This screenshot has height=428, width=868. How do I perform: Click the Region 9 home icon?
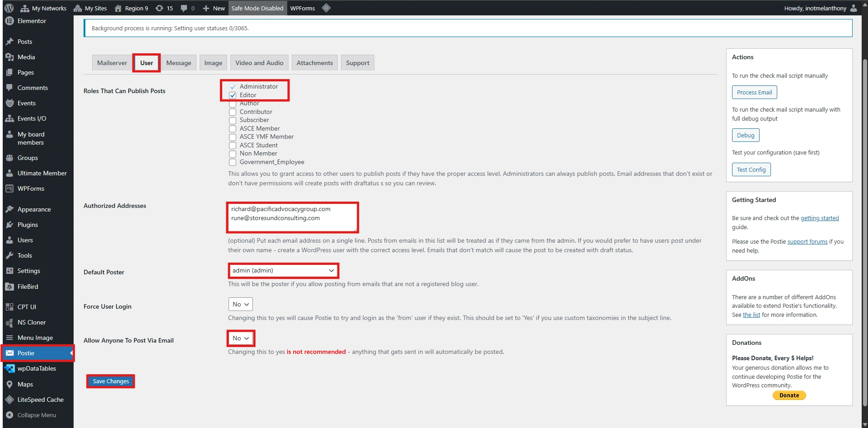(x=118, y=8)
